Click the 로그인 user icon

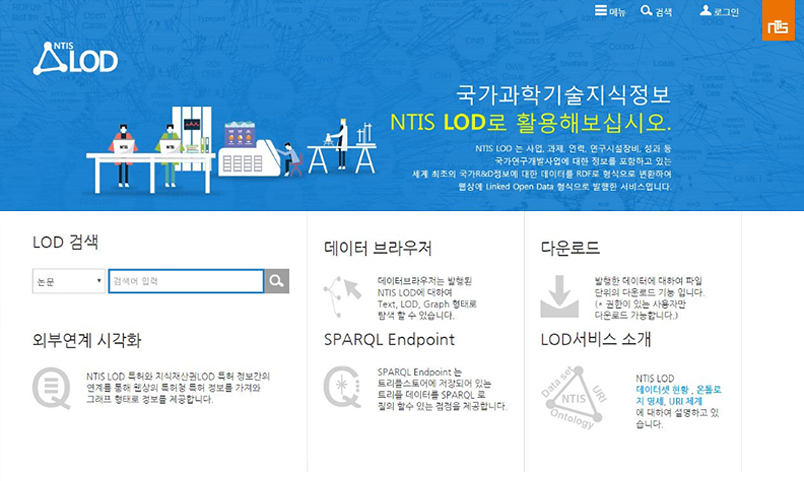(x=706, y=10)
